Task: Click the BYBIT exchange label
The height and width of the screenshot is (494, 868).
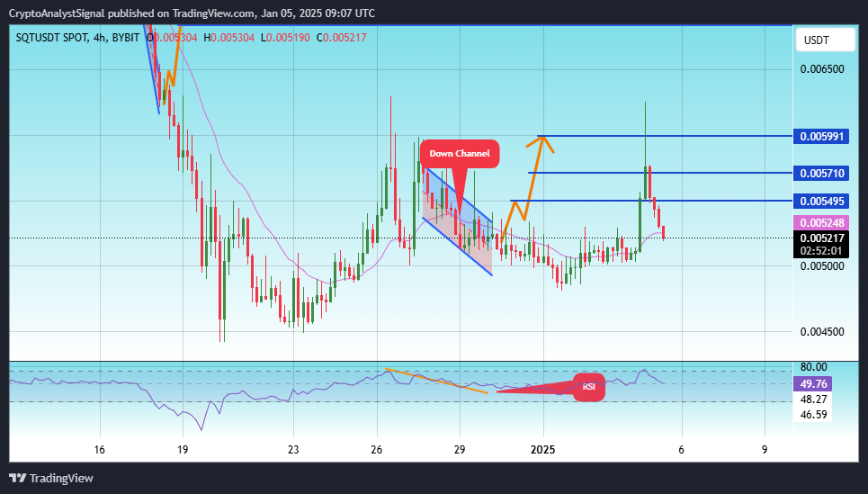Action: coord(126,38)
